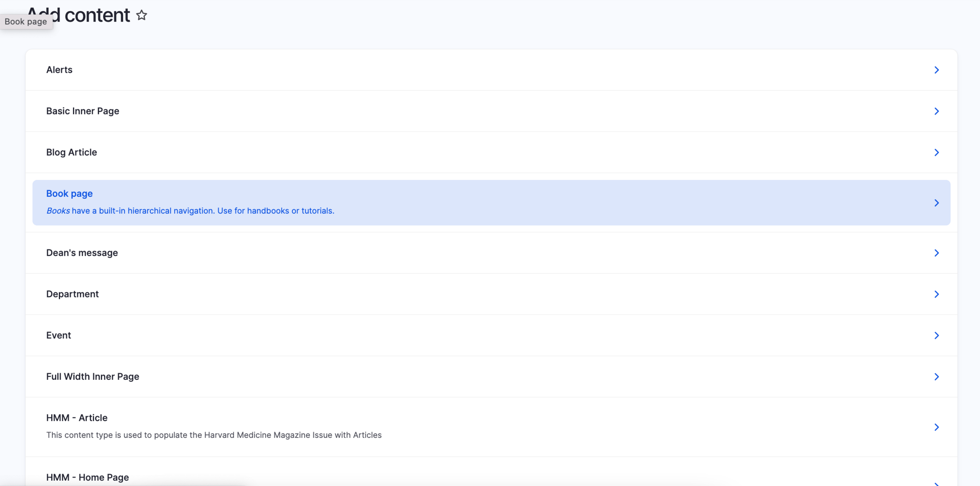Click the chevron beside Blog Article
980x486 pixels.
(936, 152)
